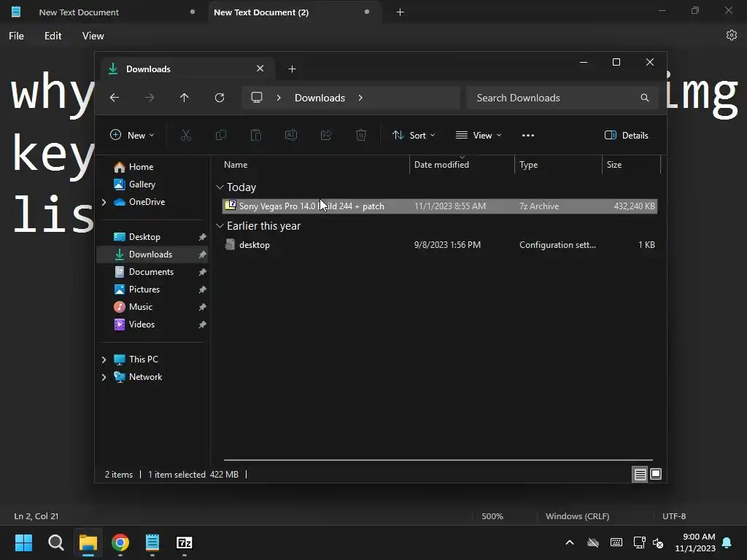Add a new Notepad tab
The width and height of the screenshot is (747, 560).
point(400,12)
